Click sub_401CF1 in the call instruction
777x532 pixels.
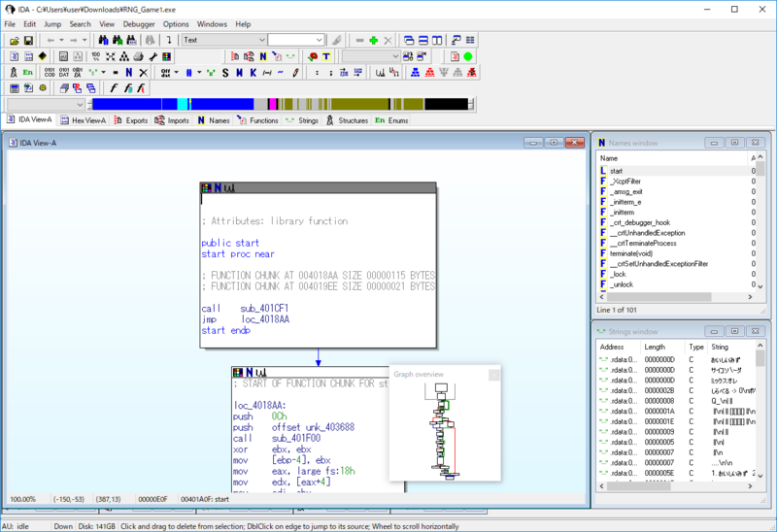point(264,308)
